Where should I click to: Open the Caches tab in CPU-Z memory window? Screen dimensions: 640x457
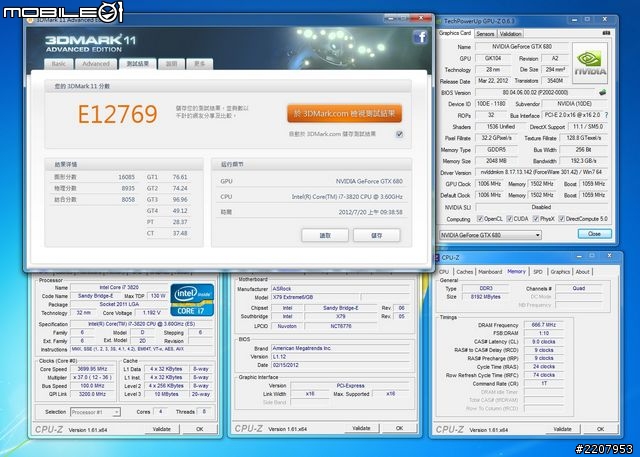[x=464, y=272]
